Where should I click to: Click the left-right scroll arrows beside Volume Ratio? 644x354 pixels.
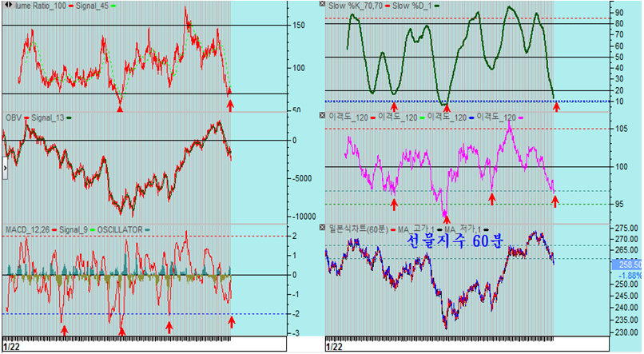click(6, 6)
